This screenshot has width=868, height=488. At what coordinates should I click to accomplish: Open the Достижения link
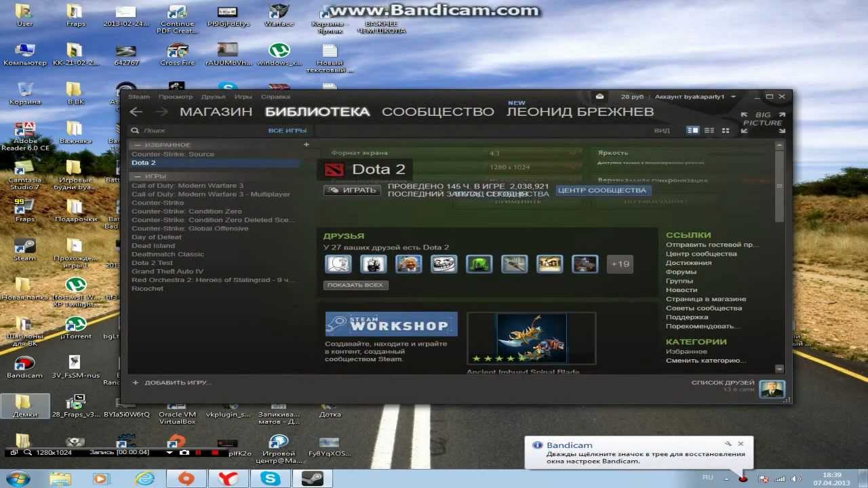click(x=688, y=263)
